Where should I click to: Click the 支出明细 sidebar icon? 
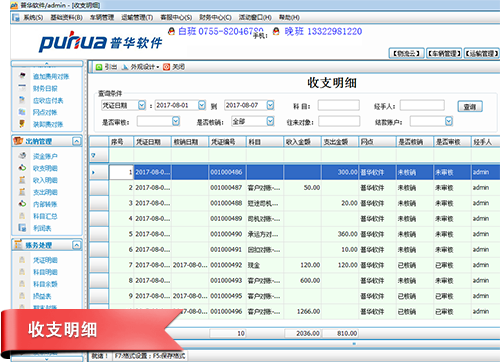pyautogui.click(x=22, y=192)
